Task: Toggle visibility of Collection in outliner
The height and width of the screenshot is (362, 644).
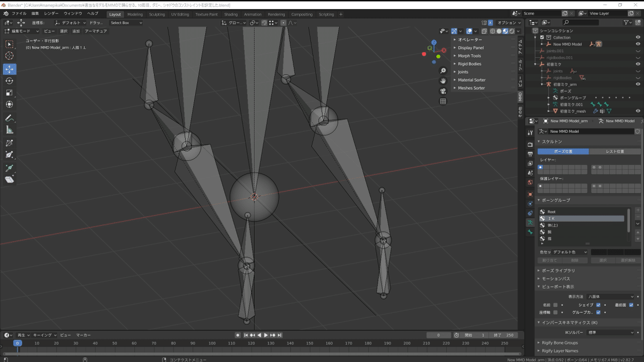Action: click(x=638, y=38)
